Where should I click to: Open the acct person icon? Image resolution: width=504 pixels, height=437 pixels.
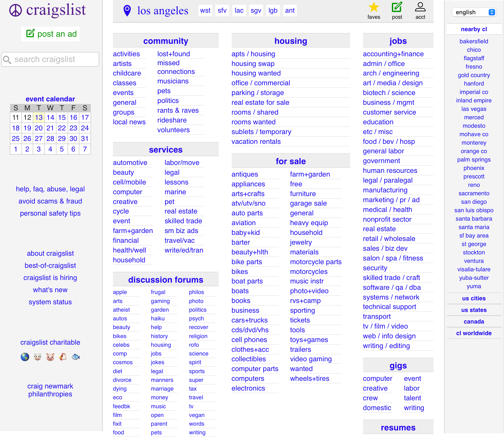click(x=420, y=7)
